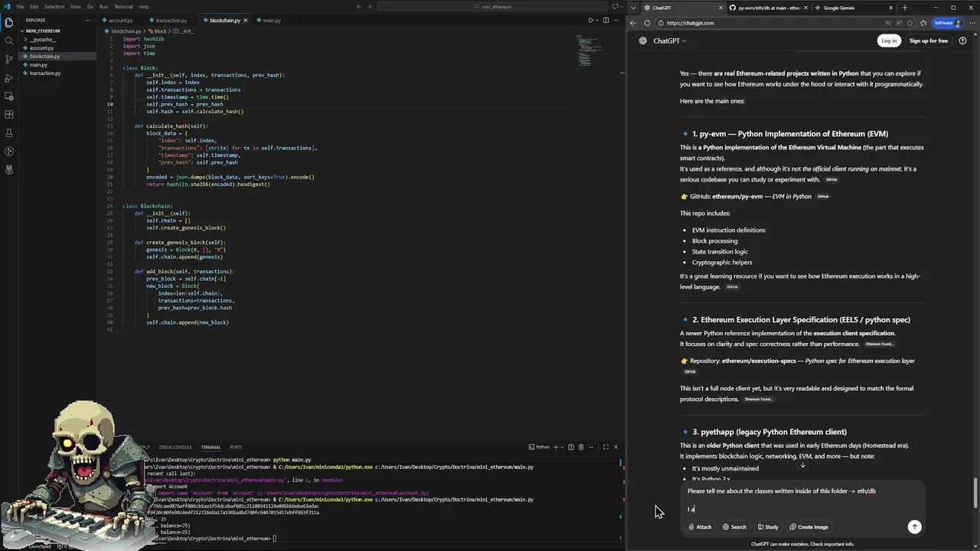Open the File menu

point(21,7)
